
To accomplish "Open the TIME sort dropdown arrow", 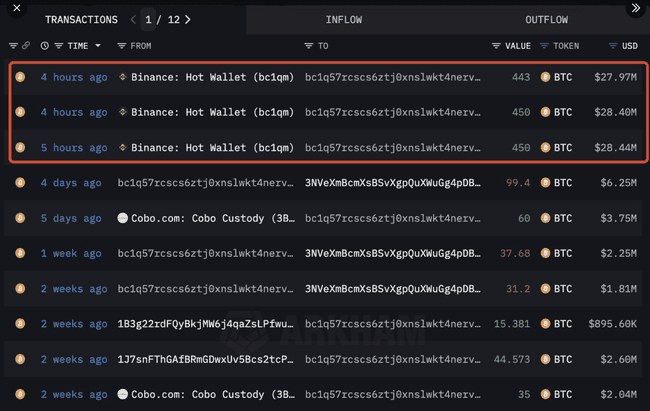I will [97, 46].
